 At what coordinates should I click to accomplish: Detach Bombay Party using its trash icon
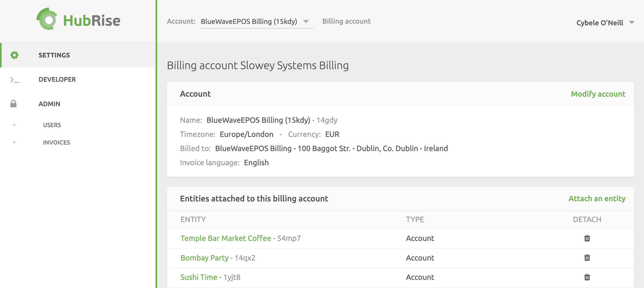(x=587, y=258)
